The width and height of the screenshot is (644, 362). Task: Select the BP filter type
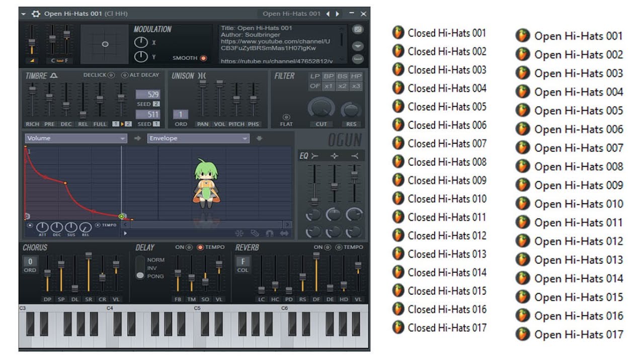click(329, 76)
